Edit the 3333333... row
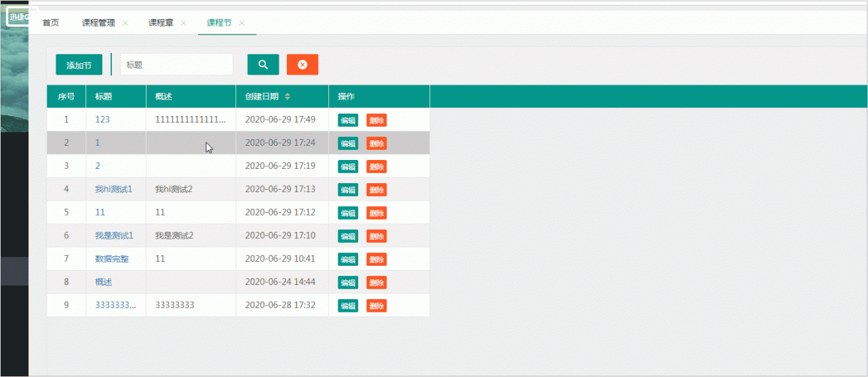Image resolution: width=868 pixels, height=377 pixels. [x=348, y=306]
